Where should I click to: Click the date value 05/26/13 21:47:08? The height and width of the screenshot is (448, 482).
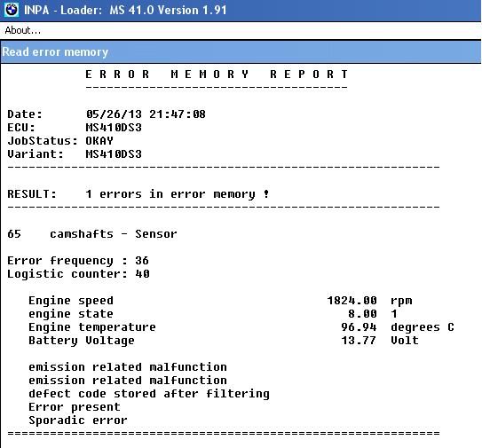pos(146,114)
